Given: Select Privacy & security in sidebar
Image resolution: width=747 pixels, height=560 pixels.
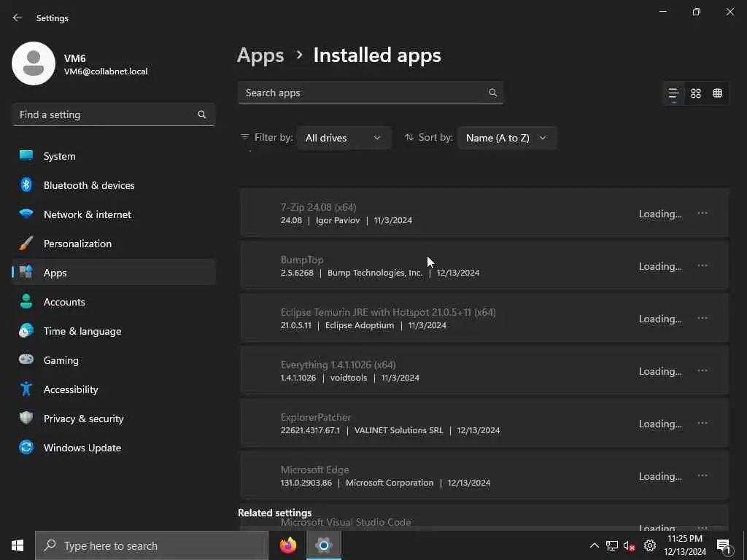Looking at the screenshot, I should (x=83, y=419).
